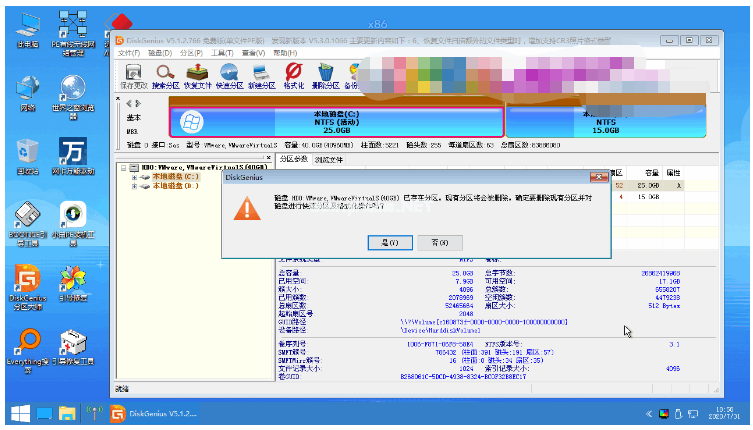753x430 pixels.
Task: Click the Recover Files (恢复文件) icon
Action: tap(197, 75)
